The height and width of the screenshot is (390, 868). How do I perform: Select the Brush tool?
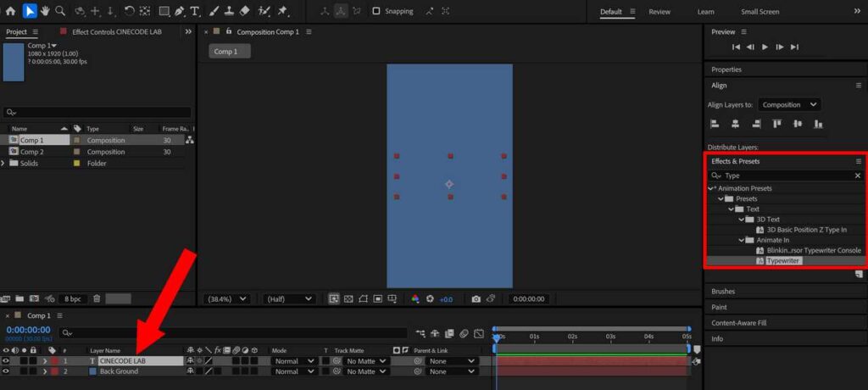click(214, 10)
